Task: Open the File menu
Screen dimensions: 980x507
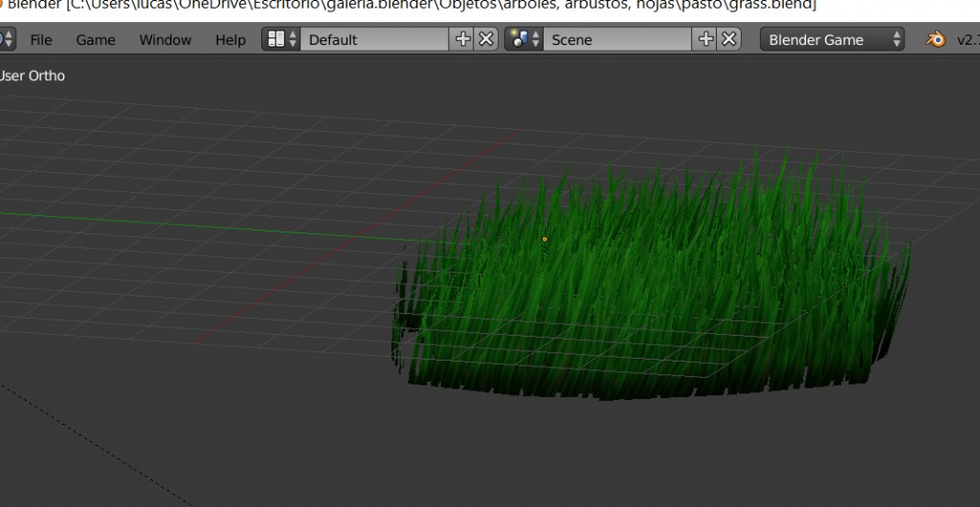Action: pyautogui.click(x=41, y=40)
